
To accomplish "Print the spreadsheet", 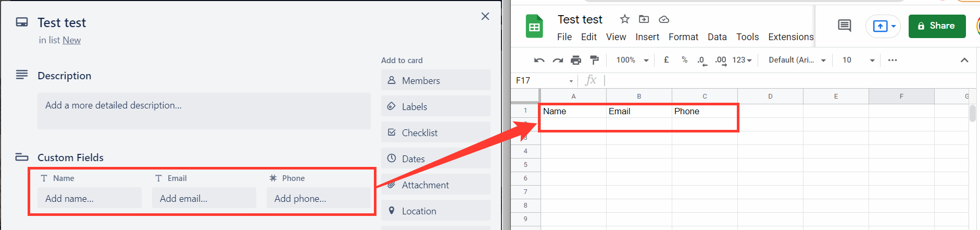I will pyautogui.click(x=576, y=60).
